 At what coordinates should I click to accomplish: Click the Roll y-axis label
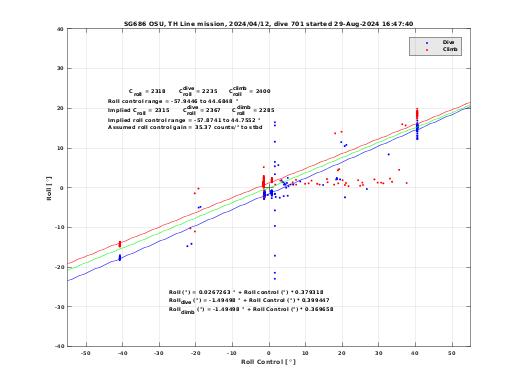click(x=49, y=188)
